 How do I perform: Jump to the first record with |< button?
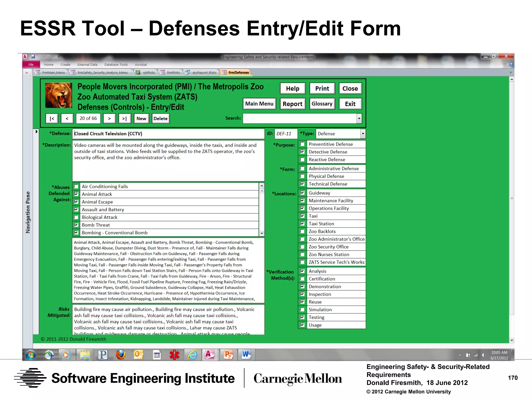[52, 118]
